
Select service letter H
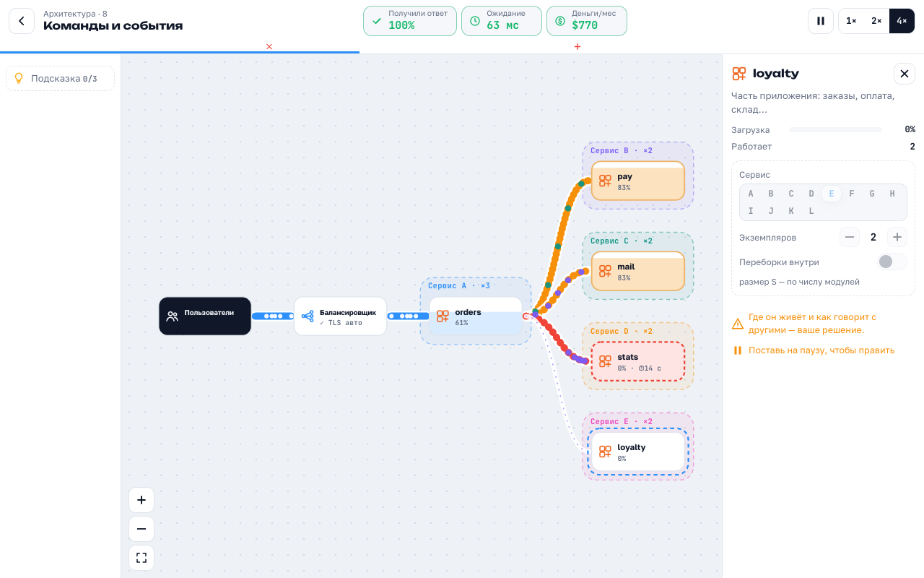click(x=892, y=194)
